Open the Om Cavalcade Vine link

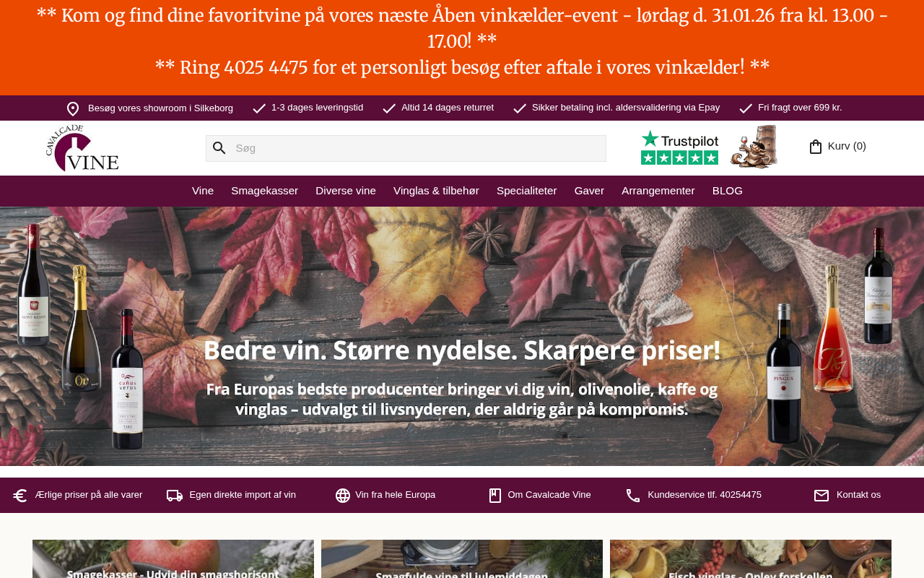tap(549, 495)
